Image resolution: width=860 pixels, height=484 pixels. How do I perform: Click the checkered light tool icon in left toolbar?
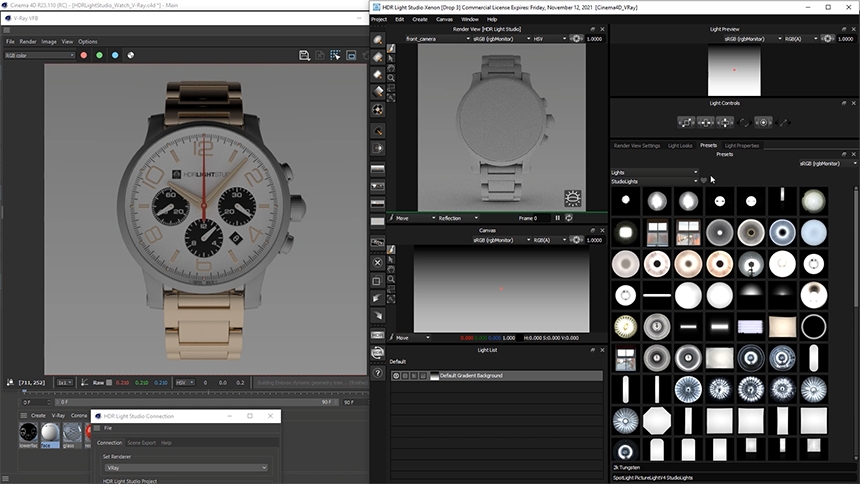(377, 109)
